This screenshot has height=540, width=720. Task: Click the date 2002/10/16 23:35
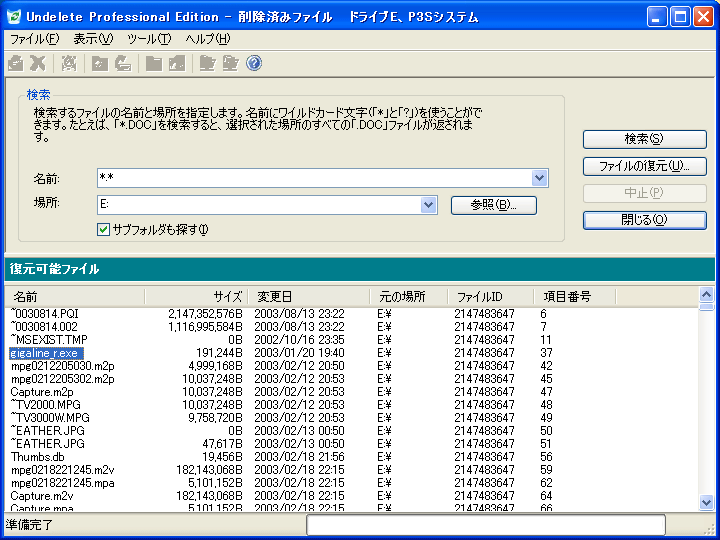299,340
